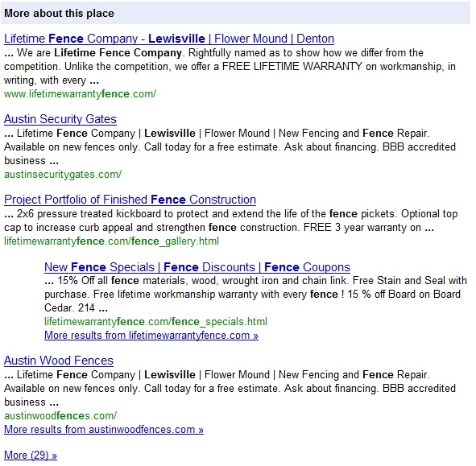Screen dimensions: 476x466
Task: Show more results from lifetimewarrantyfence.com
Action: click(x=151, y=336)
